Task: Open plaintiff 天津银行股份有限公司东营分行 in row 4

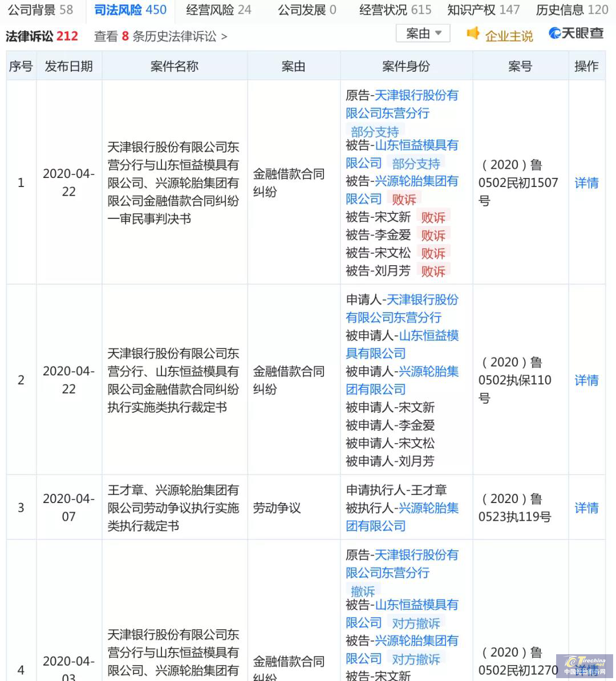Action: [402, 564]
